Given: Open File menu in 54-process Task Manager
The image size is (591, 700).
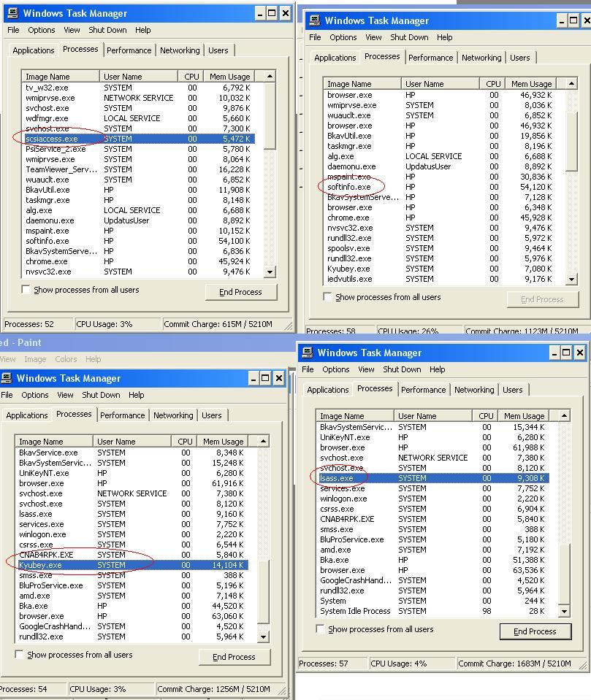Looking at the screenshot, I should 7,395.
